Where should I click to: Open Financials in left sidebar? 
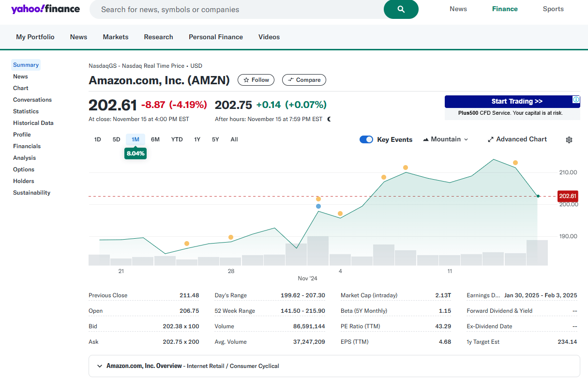(27, 146)
